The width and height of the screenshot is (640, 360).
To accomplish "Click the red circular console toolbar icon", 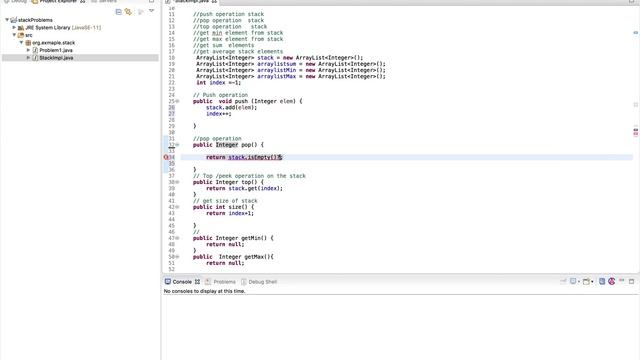I will [611, 281].
